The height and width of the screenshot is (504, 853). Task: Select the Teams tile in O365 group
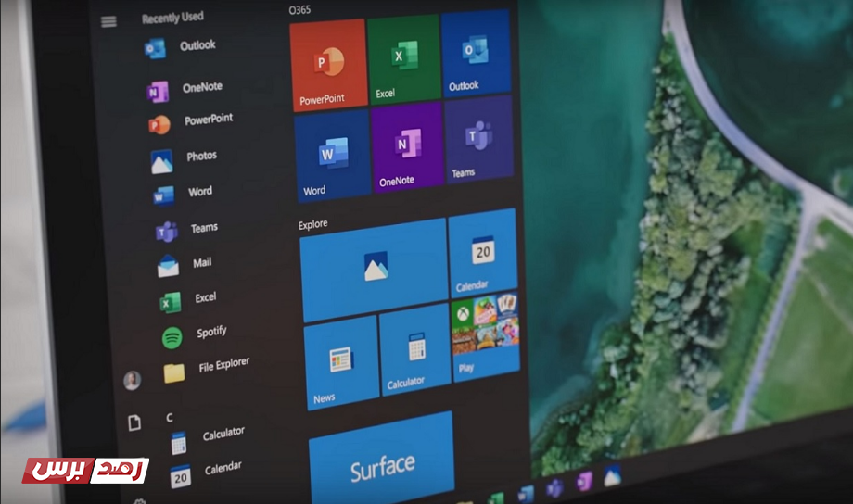tap(478, 139)
